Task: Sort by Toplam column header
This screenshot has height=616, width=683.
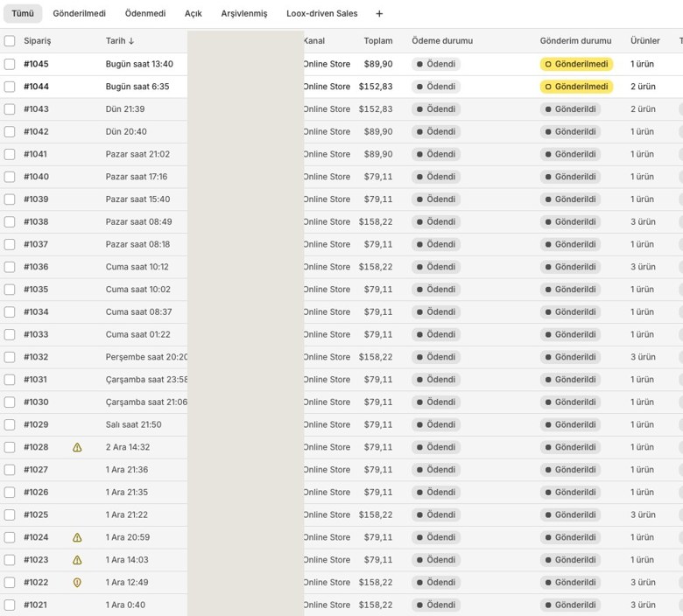Action: coord(378,41)
